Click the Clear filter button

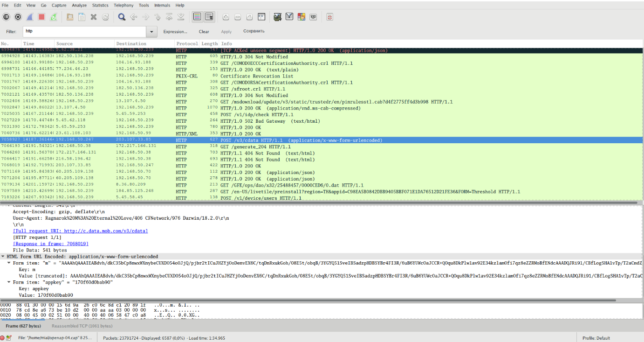[x=204, y=32]
